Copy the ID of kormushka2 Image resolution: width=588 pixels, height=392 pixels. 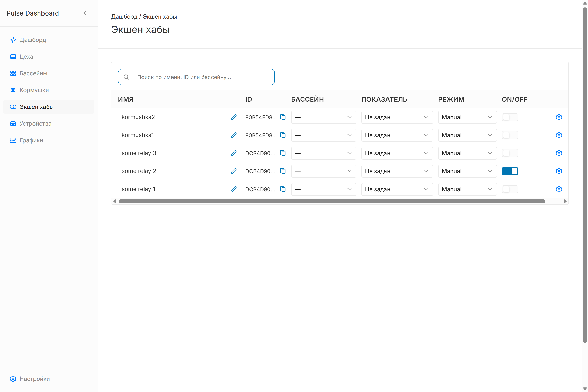click(283, 117)
